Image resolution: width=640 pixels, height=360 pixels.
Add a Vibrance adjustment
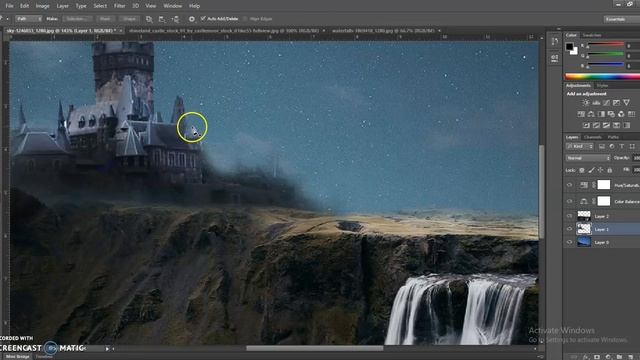point(627,102)
